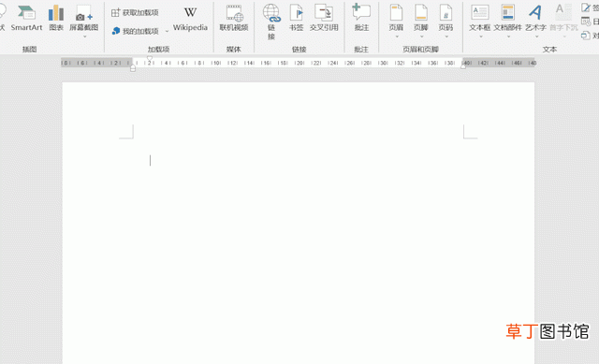
Task: Insert a text box with 文本框
Action: [480, 18]
